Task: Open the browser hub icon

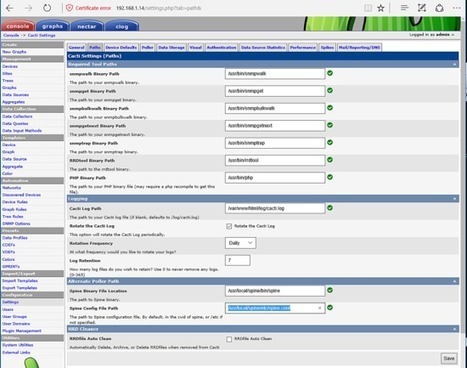Action: coord(404,8)
